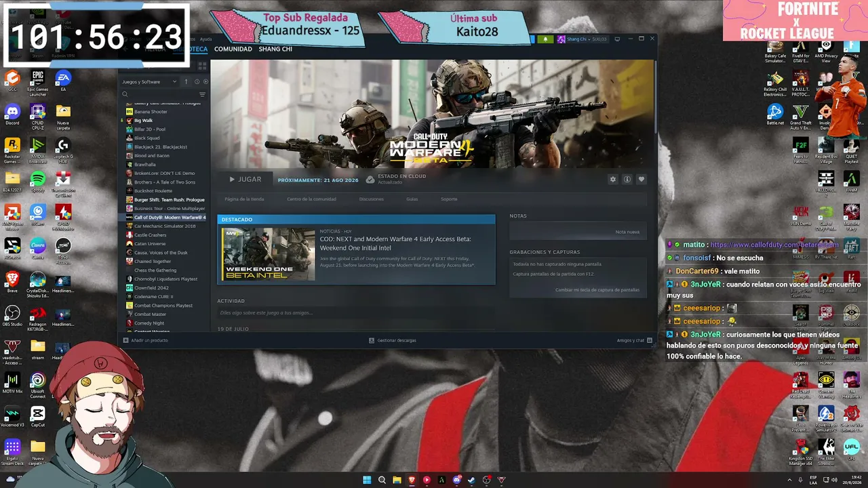Select Catan Universe in library list
This screenshot has width=868, height=488.
pyautogui.click(x=150, y=244)
